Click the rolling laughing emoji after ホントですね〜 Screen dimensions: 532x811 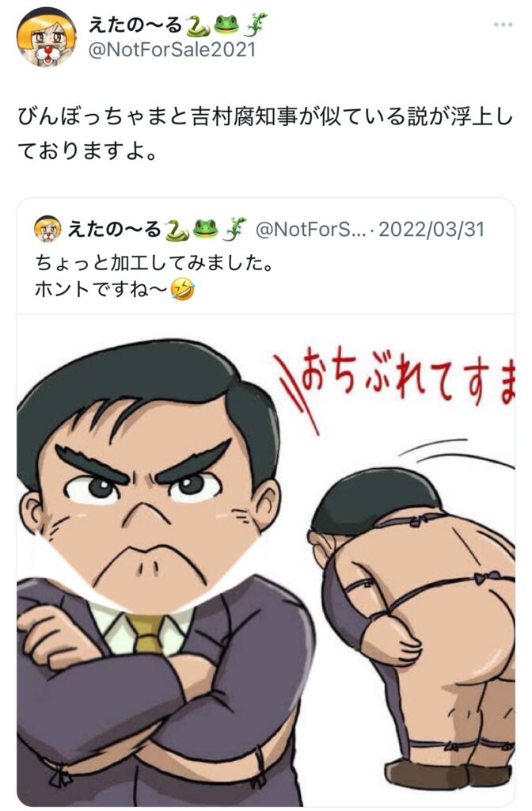pos(182,289)
